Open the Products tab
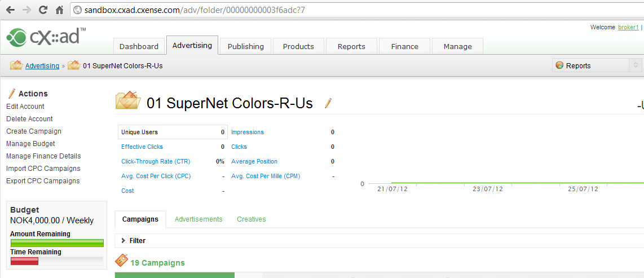 click(x=298, y=46)
